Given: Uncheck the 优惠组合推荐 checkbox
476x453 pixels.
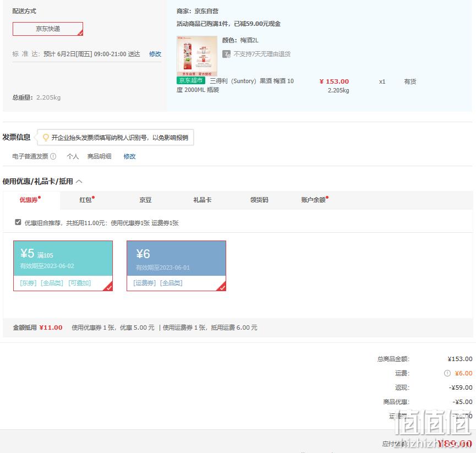Looking at the screenshot, I should (x=18, y=222).
